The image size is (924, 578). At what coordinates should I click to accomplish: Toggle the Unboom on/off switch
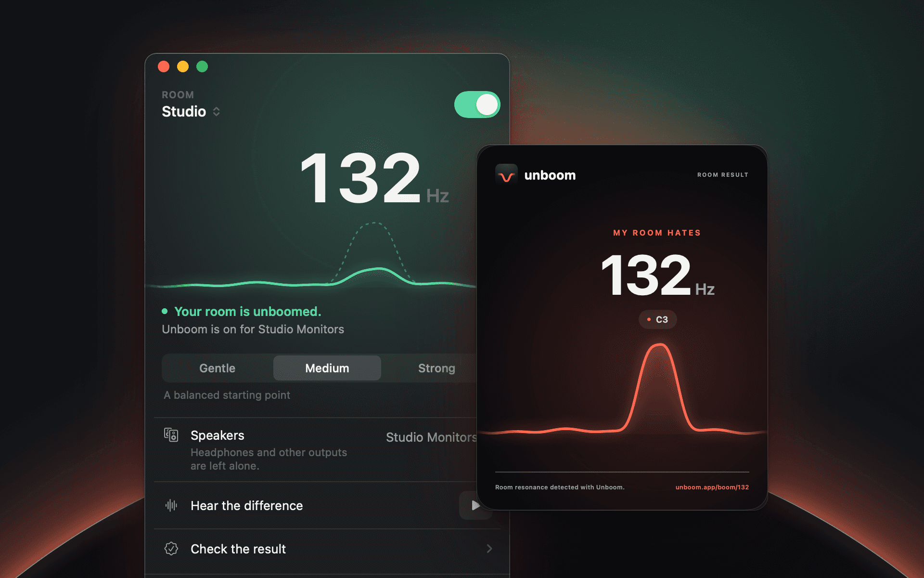pos(477,105)
